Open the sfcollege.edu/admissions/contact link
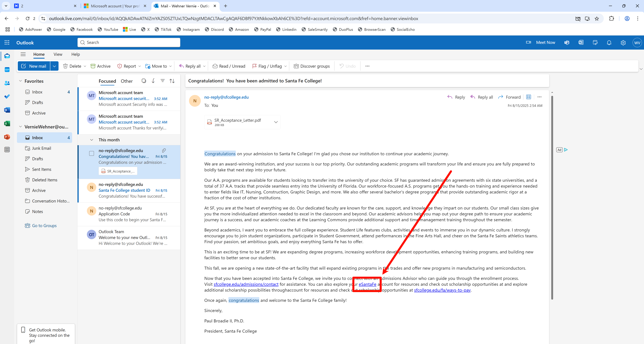 pos(246,284)
